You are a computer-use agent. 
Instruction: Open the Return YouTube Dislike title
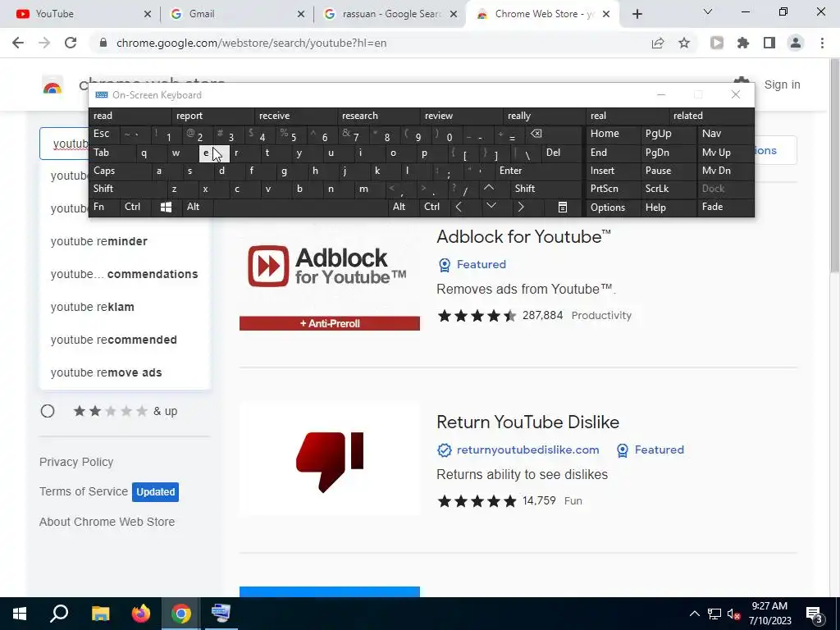coord(527,422)
